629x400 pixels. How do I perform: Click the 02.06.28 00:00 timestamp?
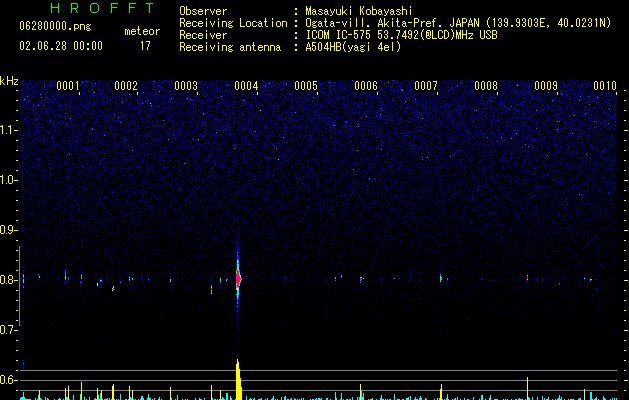pos(61,46)
